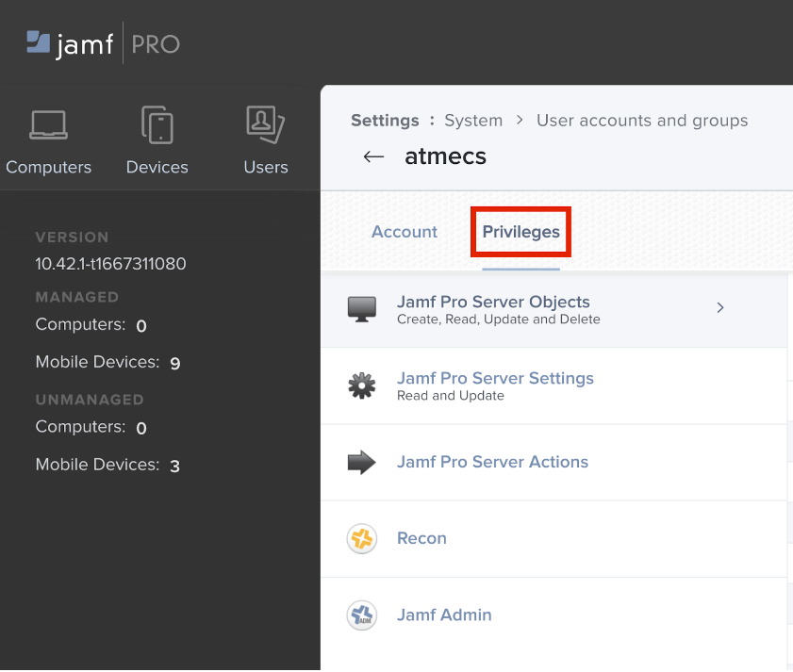The width and height of the screenshot is (793, 672).
Task: Open the Settings breadcrumb link
Action: point(385,121)
